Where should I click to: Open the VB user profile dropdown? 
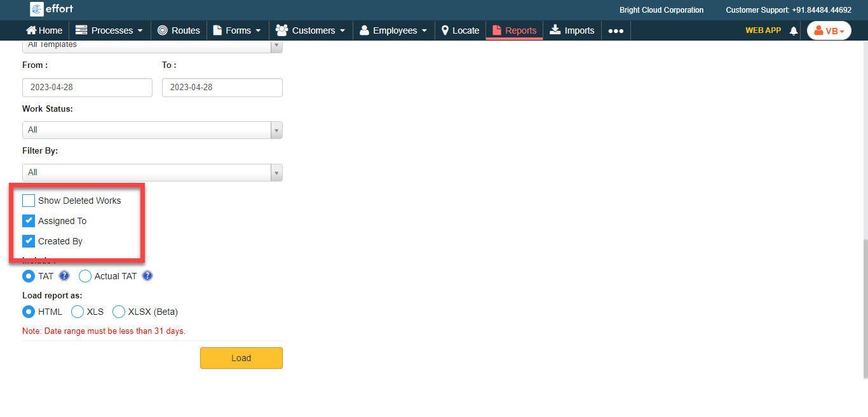tap(829, 30)
